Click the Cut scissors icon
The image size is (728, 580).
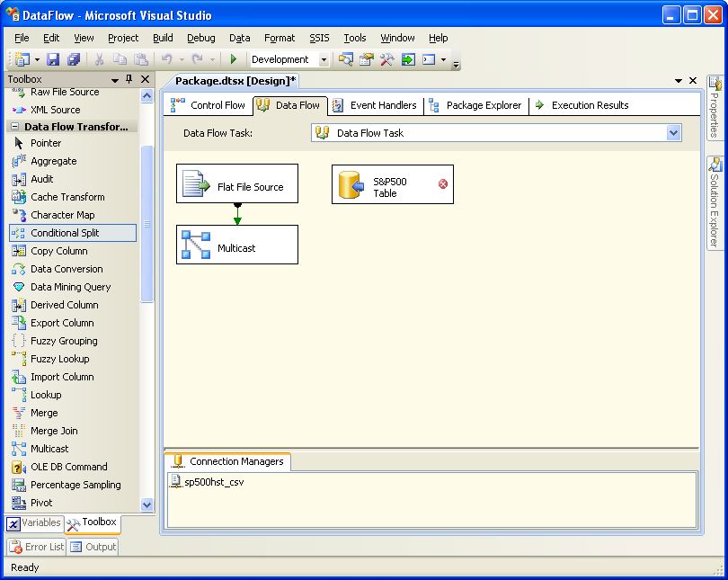99,59
